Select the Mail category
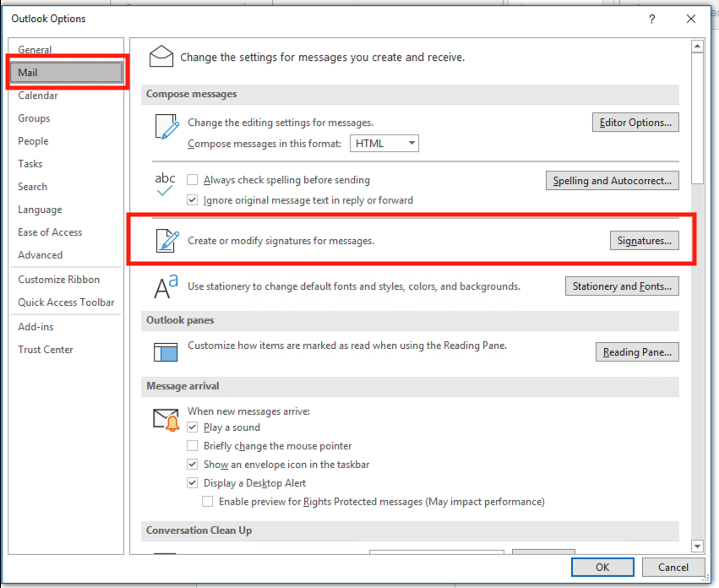This screenshot has height=588, width=719. (67, 73)
